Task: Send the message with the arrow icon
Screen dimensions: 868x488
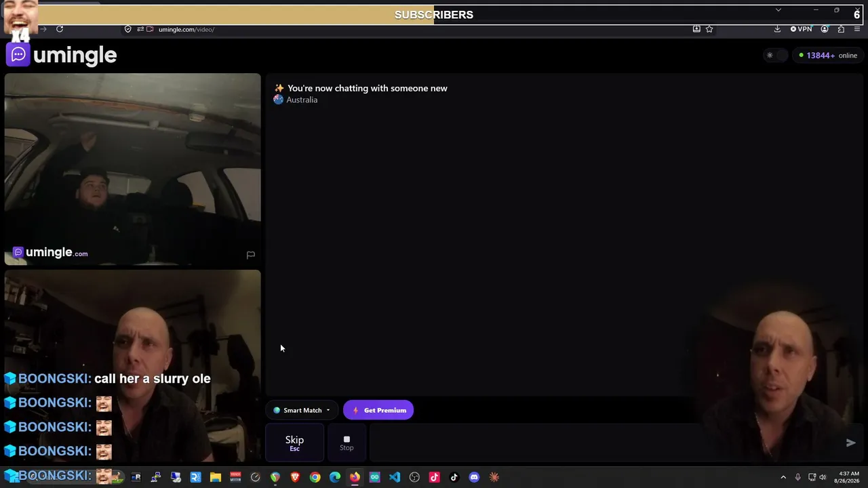Action: pyautogui.click(x=851, y=443)
